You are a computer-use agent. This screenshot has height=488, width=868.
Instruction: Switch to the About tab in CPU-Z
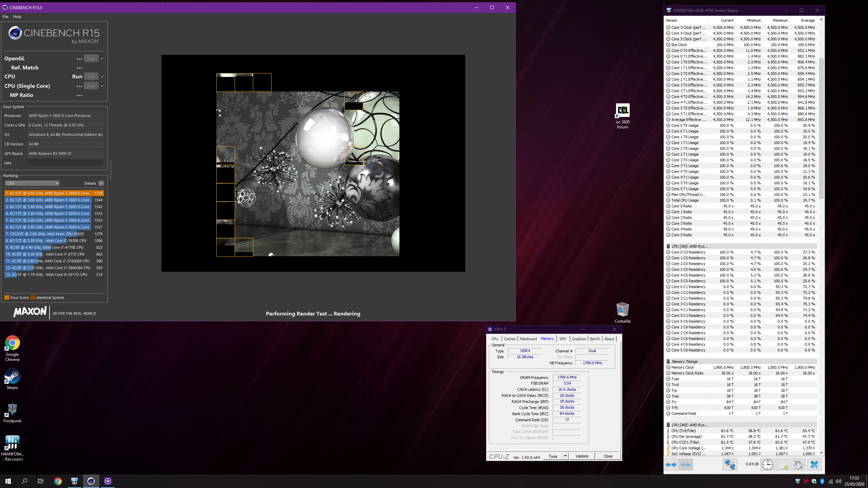tap(609, 339)
